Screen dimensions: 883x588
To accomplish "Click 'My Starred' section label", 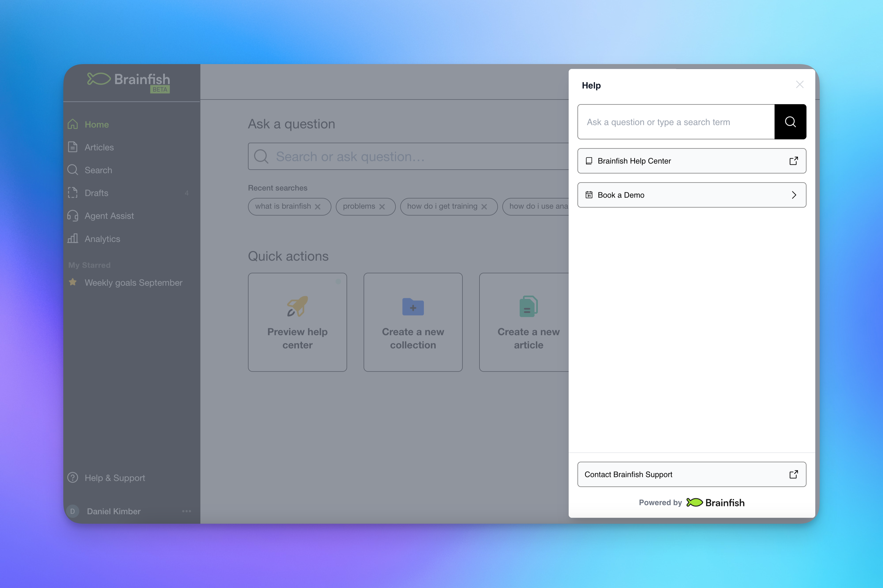I will [89, 265].
